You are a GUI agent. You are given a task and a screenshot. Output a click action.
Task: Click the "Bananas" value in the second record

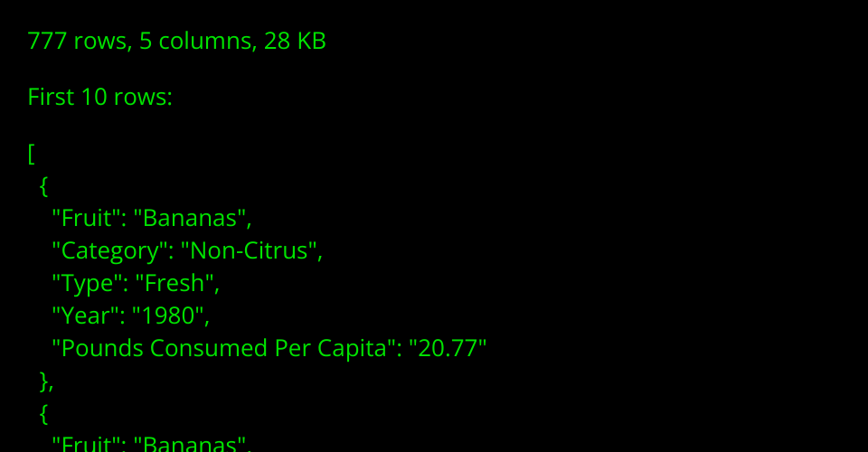click(193, 445)
